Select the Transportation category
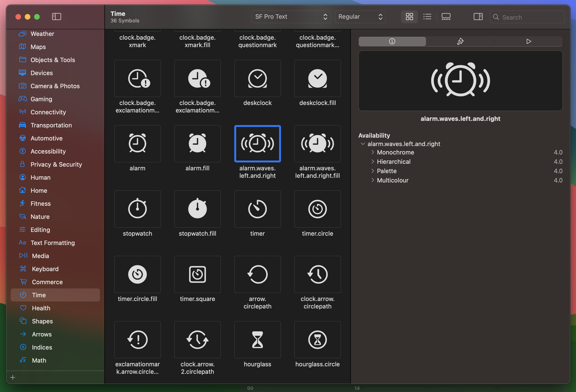 [55, 125]
